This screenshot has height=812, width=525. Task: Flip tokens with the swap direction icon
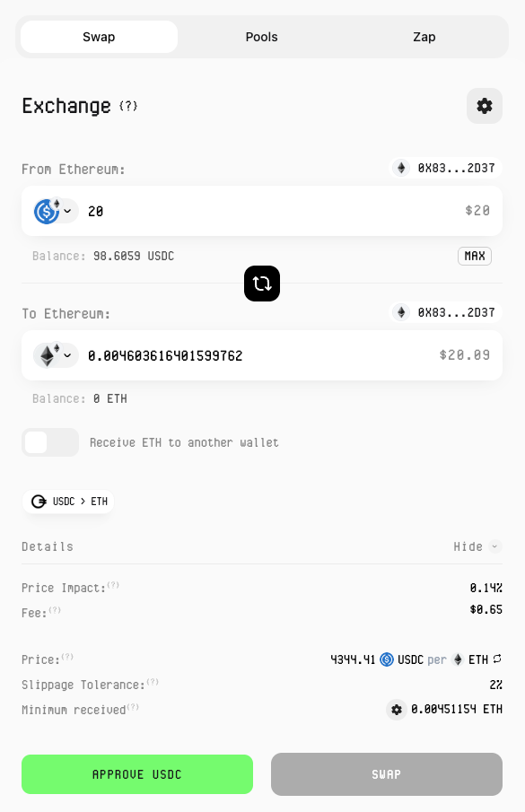click(262, 284)
